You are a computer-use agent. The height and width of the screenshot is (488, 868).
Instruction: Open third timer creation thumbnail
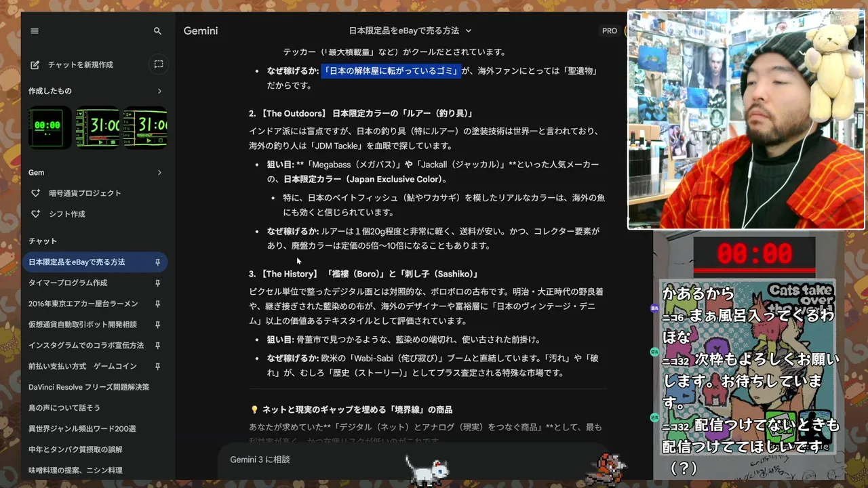click(145, 127)
